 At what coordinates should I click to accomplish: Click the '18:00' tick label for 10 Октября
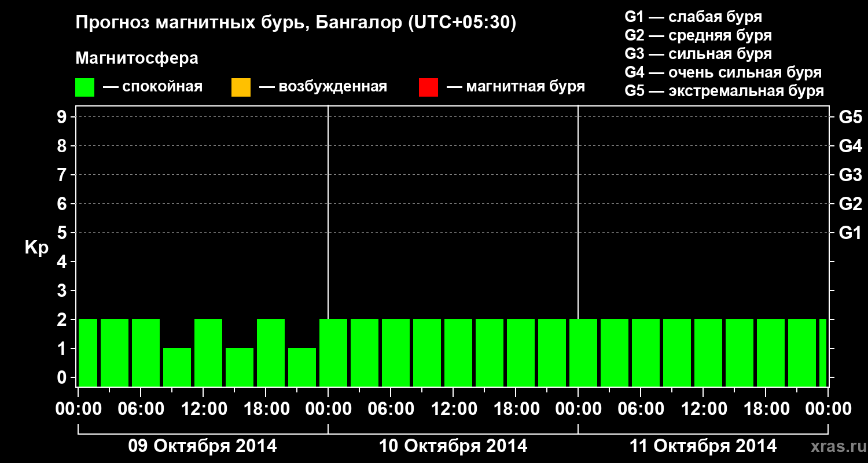click(516, 409)
